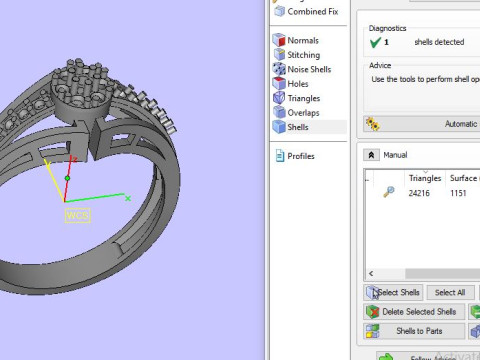Click the Triangles label in fix list
This screenshot has height=360, width=480.
point(304,98)
